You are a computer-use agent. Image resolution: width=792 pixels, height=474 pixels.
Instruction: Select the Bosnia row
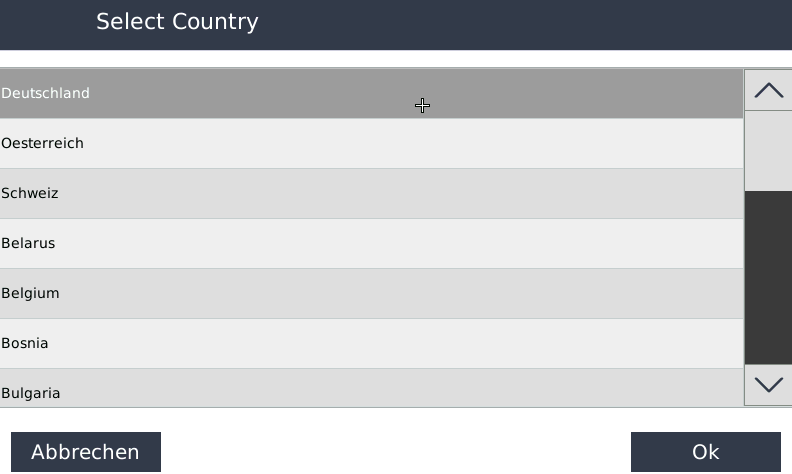[370, 344]
